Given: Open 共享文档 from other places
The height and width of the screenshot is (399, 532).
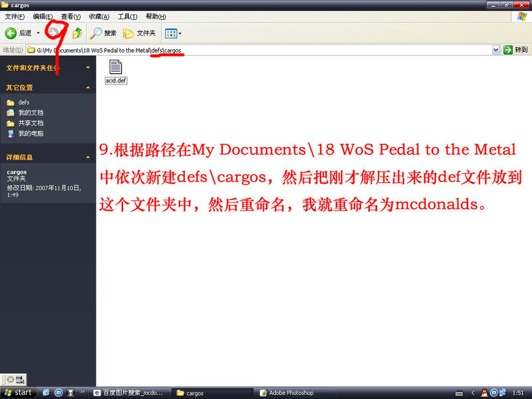Looking at the screenshot, I should [x=31, y=123].
